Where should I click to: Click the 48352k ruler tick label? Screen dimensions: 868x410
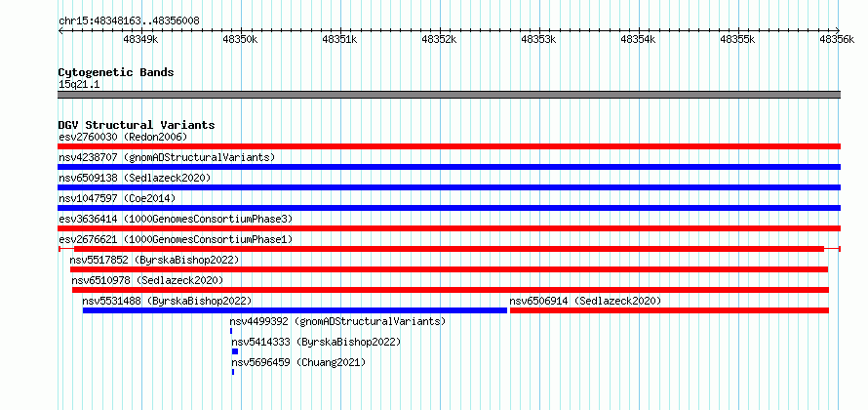pos(439,39)
